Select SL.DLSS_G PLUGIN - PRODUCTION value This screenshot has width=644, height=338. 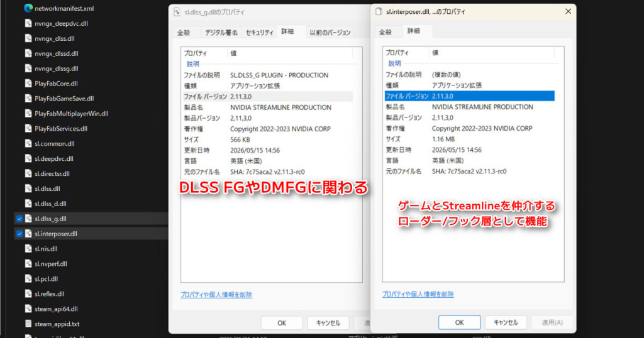click(279, 75)
